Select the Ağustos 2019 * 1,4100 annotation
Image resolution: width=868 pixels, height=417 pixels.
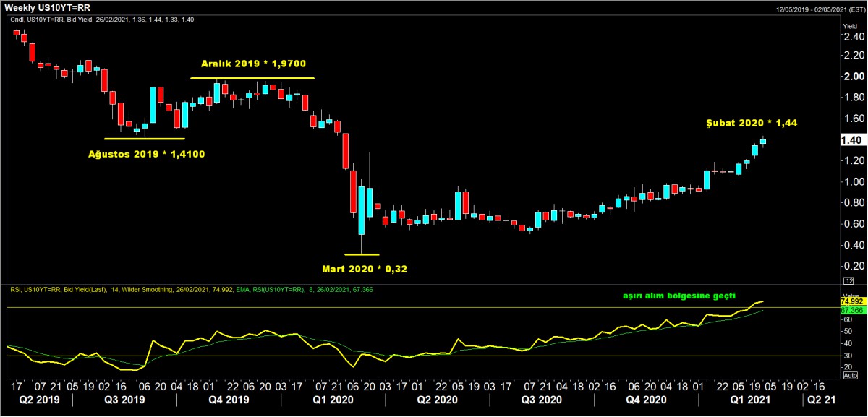[145, 153]
